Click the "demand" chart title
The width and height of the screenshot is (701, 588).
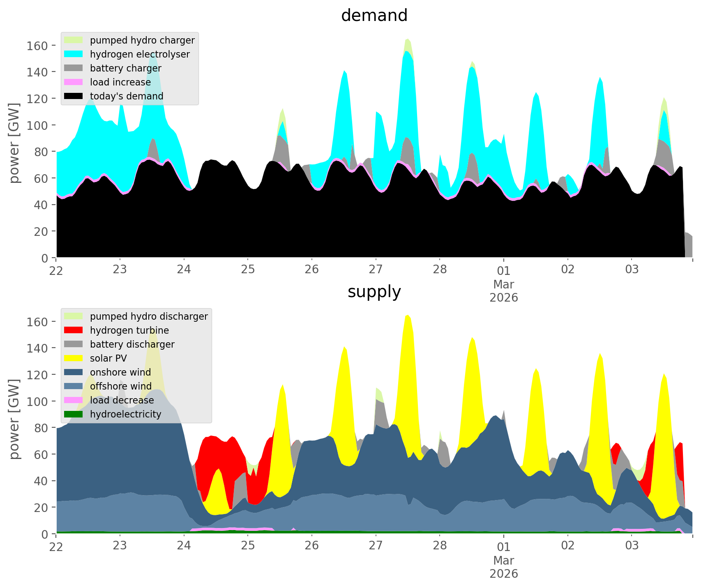click(x=374, y=16)
